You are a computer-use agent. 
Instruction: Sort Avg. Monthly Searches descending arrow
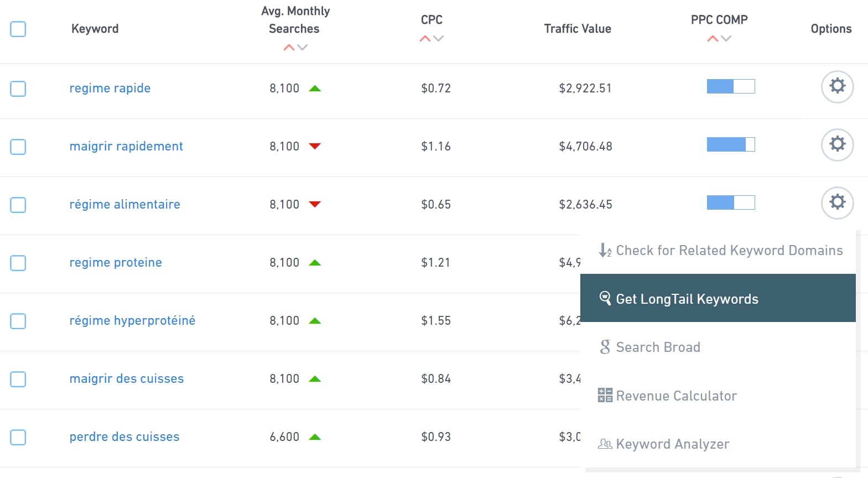[x=302, y=48]
